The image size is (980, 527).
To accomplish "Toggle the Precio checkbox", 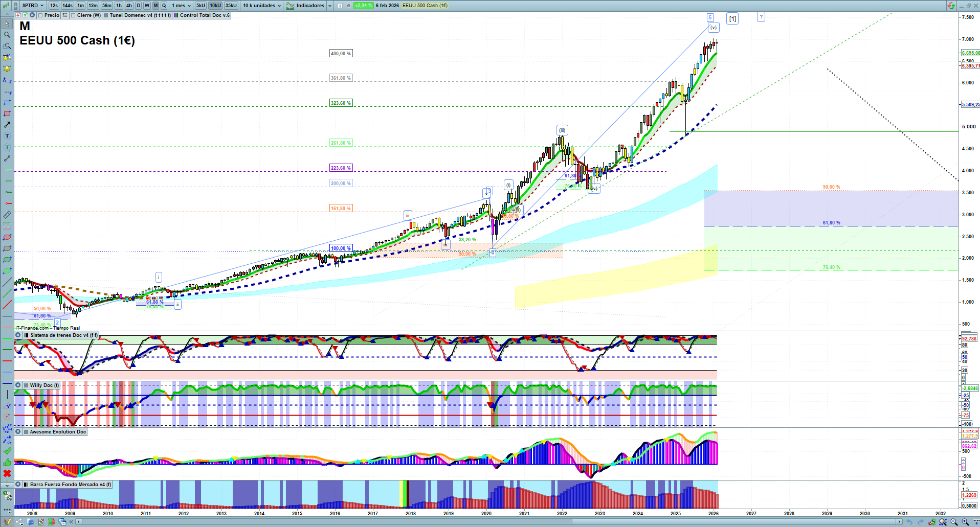I will [x=40, y=15].
